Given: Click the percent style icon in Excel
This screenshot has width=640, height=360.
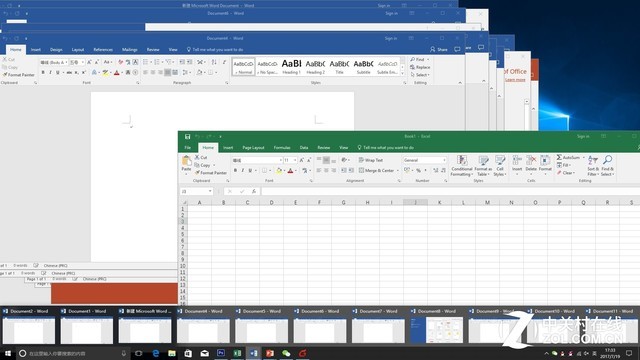Looking at the screenshot, I should tap(418, 170).
